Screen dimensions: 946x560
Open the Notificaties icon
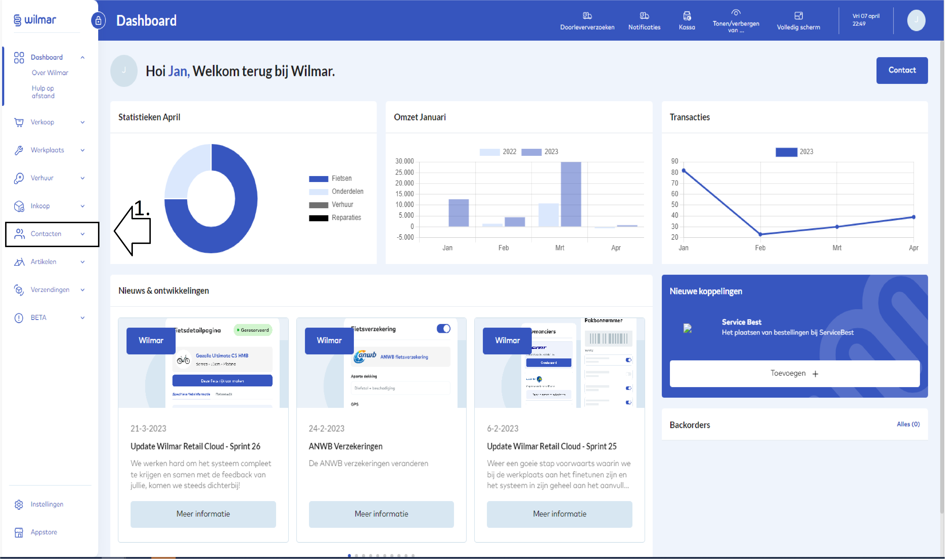(x=645, y=16)
